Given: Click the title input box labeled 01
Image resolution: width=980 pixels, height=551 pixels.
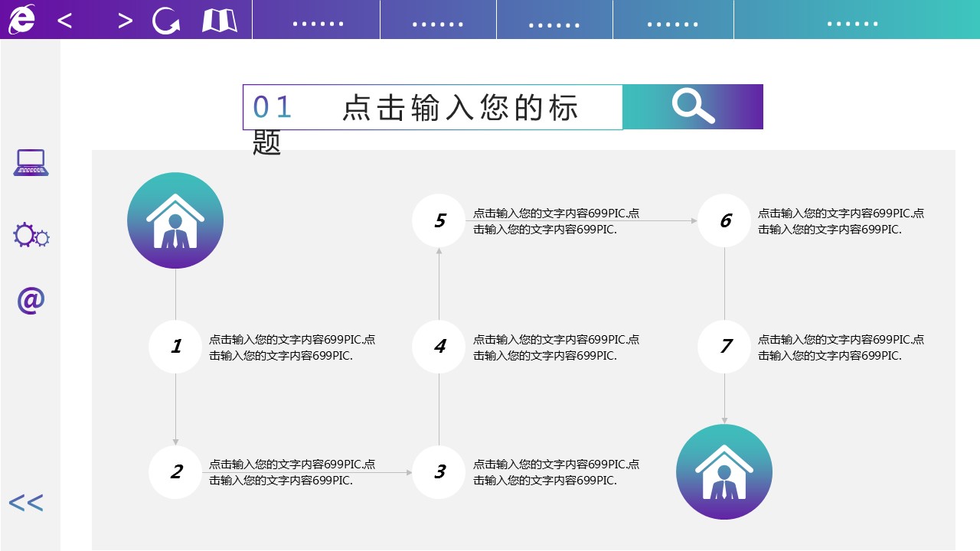Looking at the screenshot, I should pyautogui.click(x=433, y=107).
